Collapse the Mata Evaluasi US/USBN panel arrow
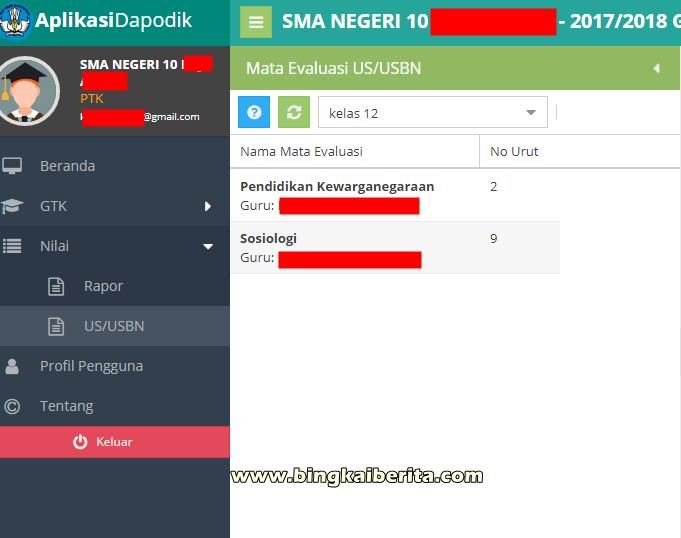This screenshot has width=681, height=538. [x=657, y=68]
